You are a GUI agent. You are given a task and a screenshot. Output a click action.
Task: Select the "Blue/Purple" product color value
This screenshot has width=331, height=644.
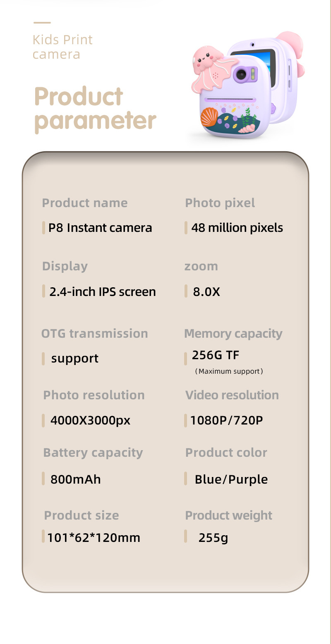(x=231, y=479)
